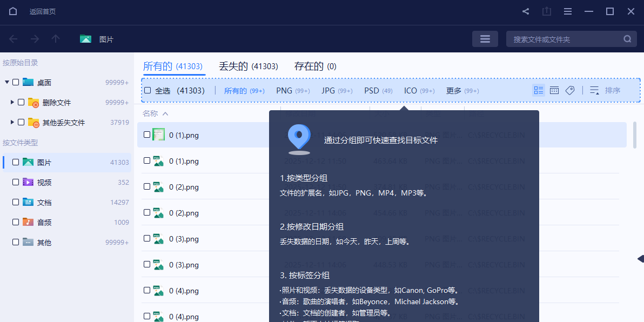The height and width of the screenshot is (322, 644).
Task: Go back with the navigation arrow
Action: (12, 38)
